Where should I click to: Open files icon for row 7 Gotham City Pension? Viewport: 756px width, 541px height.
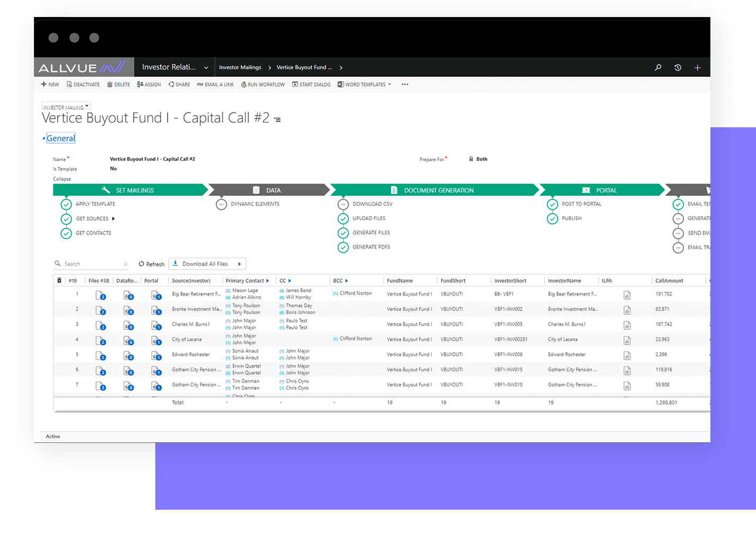[x=101, y=386]
